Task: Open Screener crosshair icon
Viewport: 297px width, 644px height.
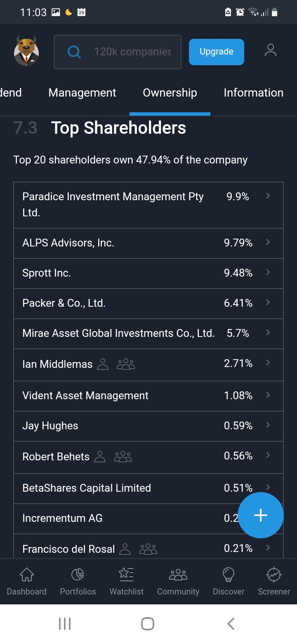Action: click(274, 574)
